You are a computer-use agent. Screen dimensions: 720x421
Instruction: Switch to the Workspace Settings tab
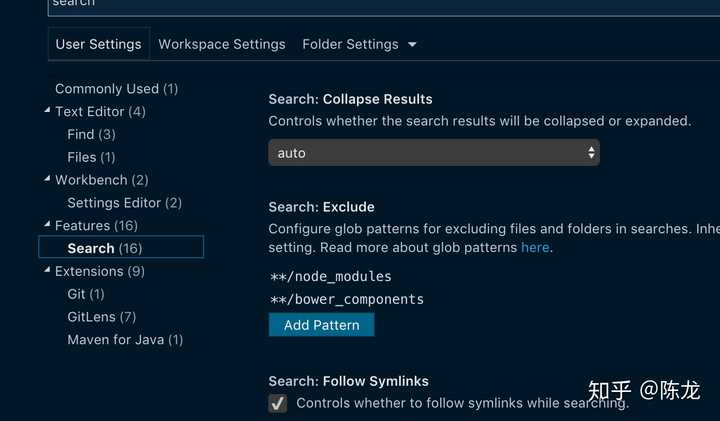click(221, 44)
